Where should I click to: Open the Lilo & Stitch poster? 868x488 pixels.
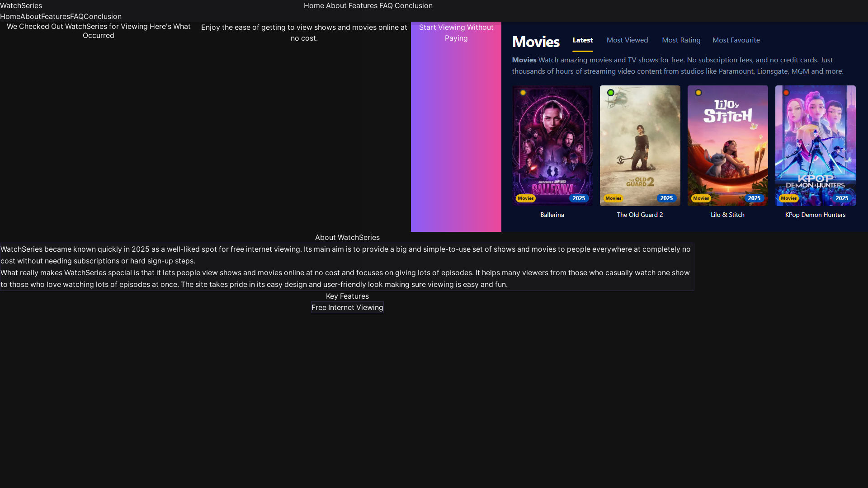[x=727, y=145]
